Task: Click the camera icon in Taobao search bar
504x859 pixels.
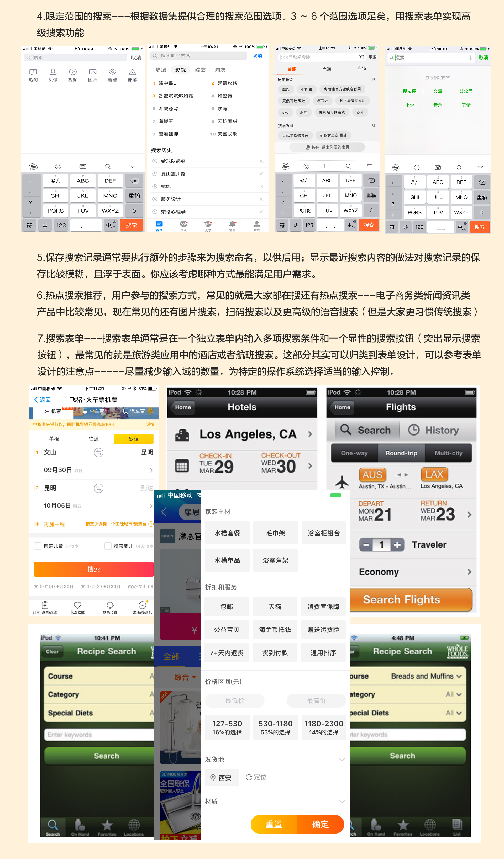Action: click(361, 57)
